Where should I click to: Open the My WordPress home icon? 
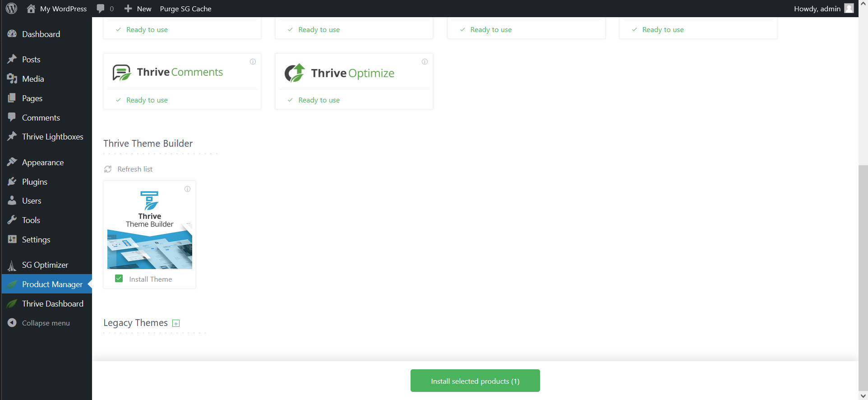[x=31, y=9]
